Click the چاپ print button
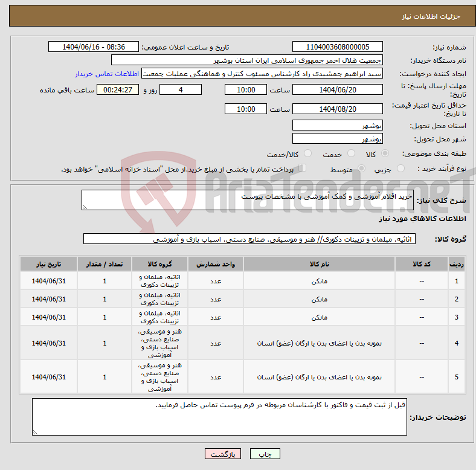476x470 pixels. coord(265,454)
